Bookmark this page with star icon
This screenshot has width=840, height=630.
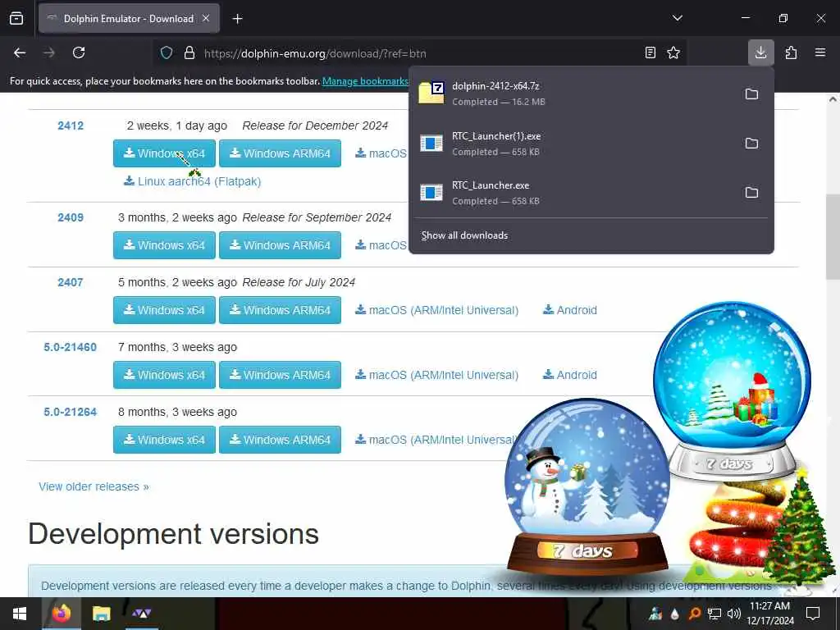673,52
